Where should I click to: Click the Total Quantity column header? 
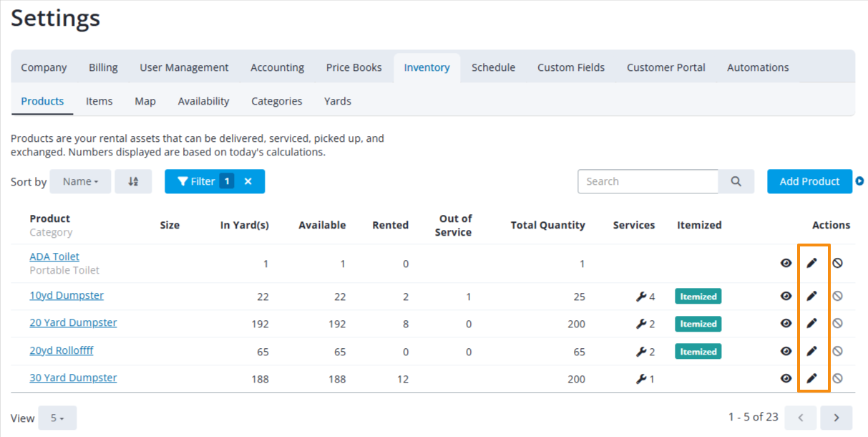coord(547,225)
